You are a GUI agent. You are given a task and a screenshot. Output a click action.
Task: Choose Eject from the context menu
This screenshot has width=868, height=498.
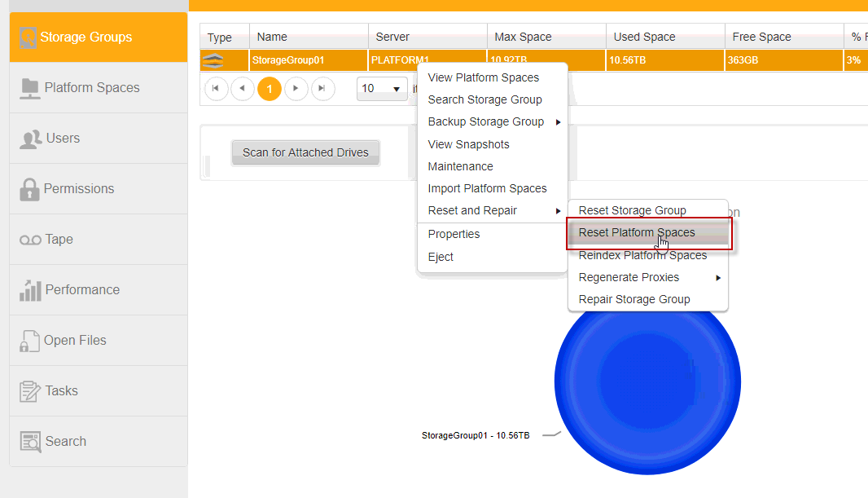pos(441,257)
